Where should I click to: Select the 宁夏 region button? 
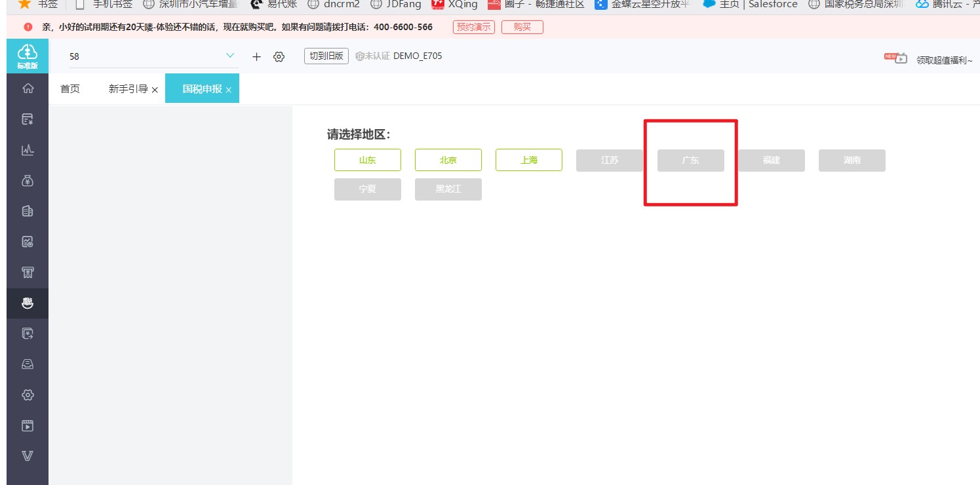click(x=368, y=189)
